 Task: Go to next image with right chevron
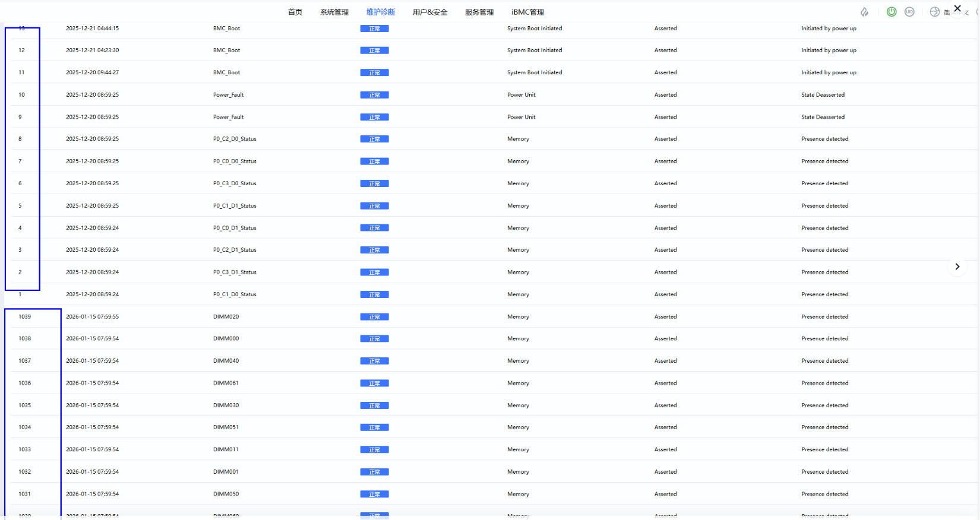[957, 267]
